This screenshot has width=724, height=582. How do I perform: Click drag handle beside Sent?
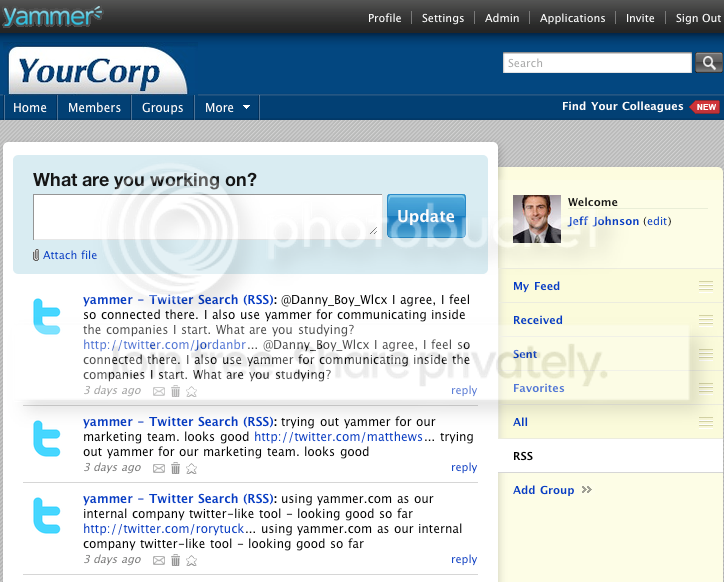[x=706, y=354]
